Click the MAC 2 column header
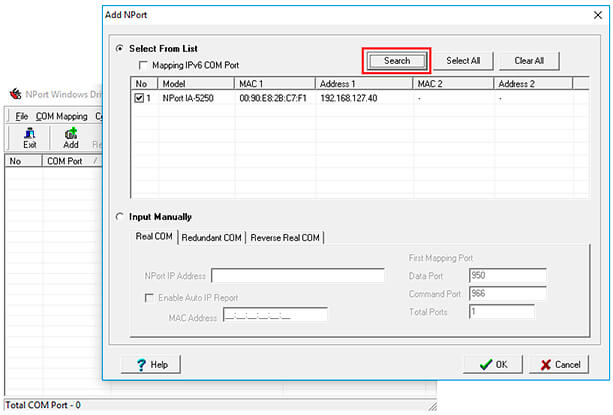Image resolution: width=613 pixels, height=415 pixels. pyautogui.click(x=453, y=84)
